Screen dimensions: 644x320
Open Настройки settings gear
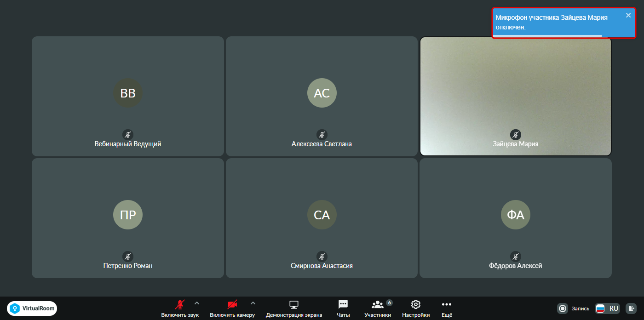[x=416, y=308]
